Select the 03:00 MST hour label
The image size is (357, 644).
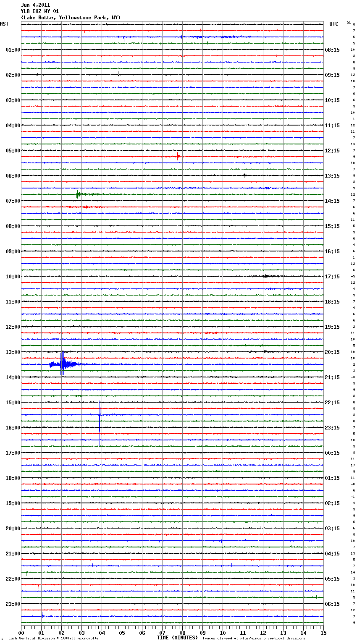tap(13, 100)
